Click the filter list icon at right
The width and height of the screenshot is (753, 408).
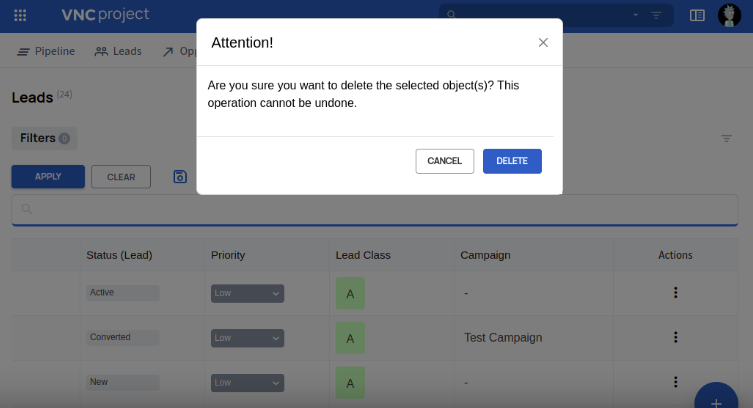tap(727, 138)
